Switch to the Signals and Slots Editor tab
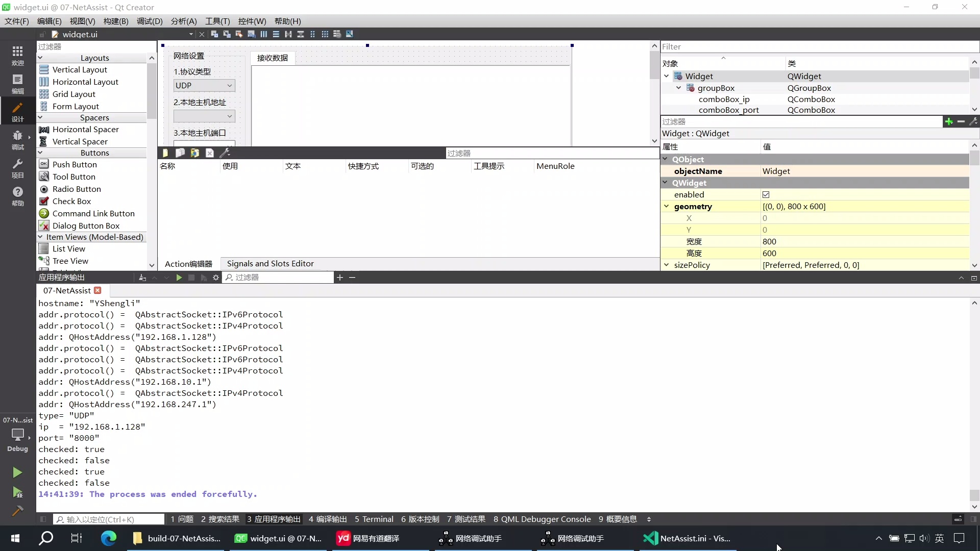Image resolution: width=980 pixels, height=551 pixels. point(270,264)
